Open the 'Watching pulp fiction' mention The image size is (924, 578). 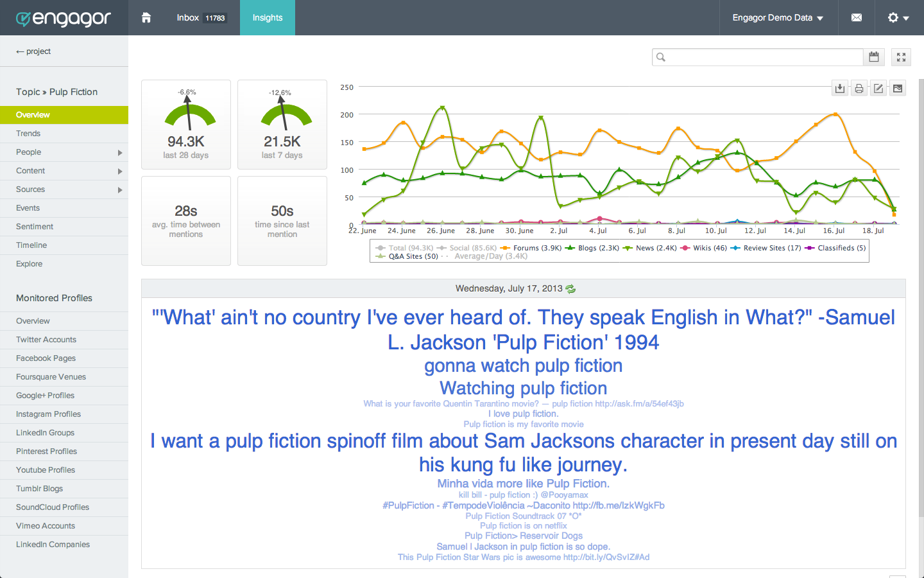524,388
